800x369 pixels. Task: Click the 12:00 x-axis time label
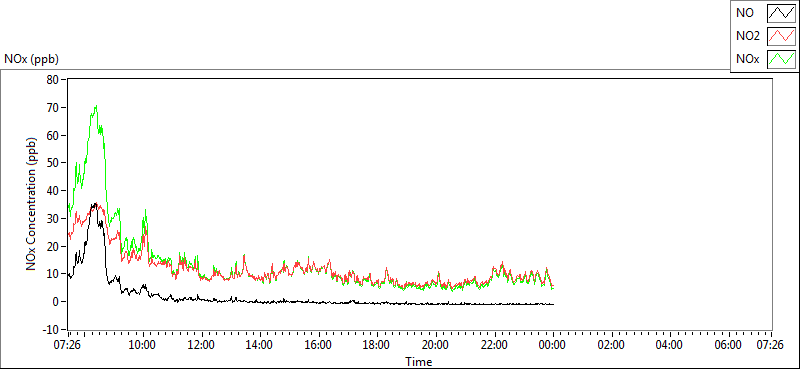pyautogui.click(x=202, y=345)
